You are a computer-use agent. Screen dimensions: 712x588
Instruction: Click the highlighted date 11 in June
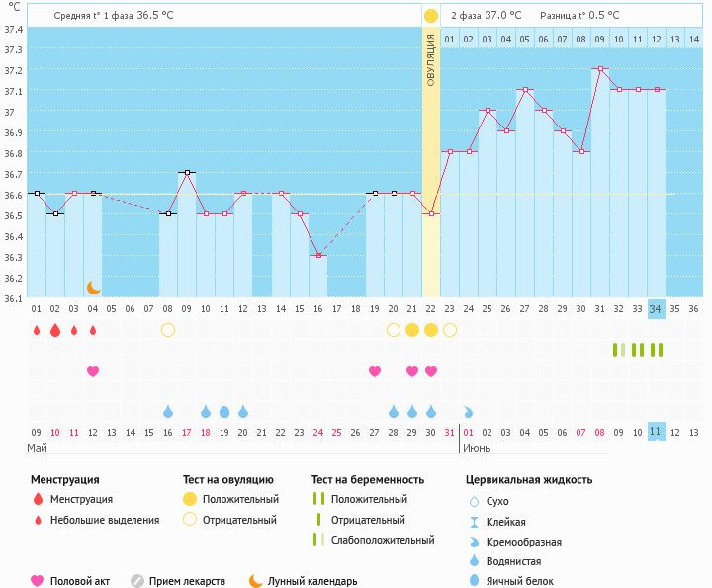pos(656,431)
